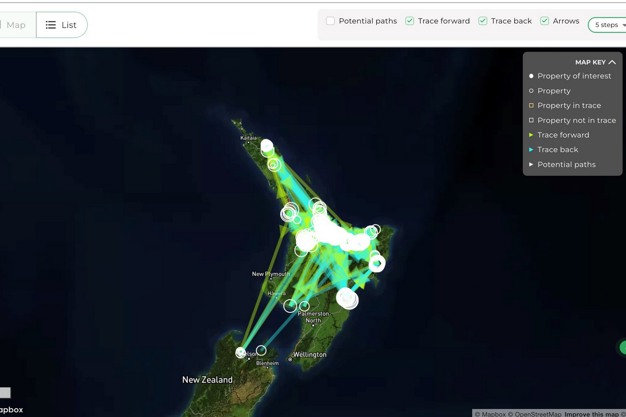The image size is (626, 417).
Task: Enable the Potential paths checkbox
Action: point(331,21)
